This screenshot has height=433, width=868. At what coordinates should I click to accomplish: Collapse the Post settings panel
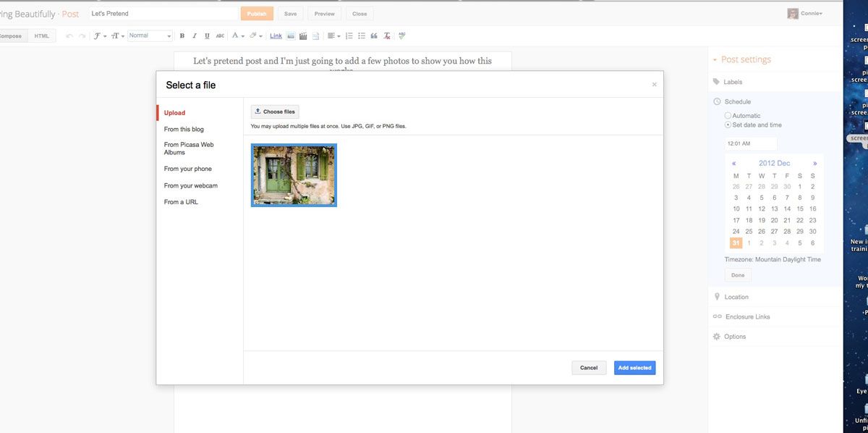coord(715,60)
